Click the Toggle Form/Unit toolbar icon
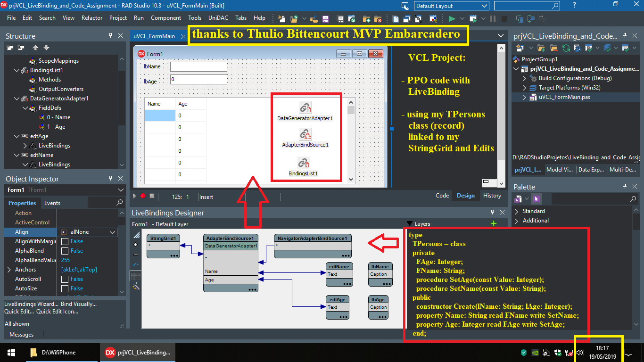644x362 pixels. pos(418,19)
